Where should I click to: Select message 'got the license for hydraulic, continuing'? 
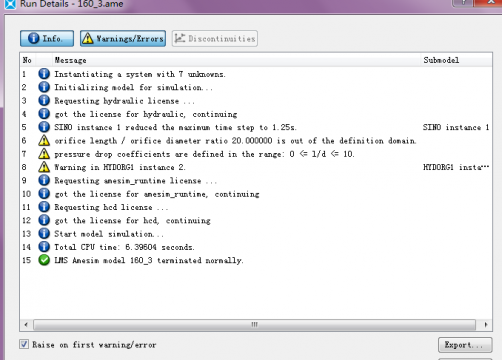click(x=146, y=114)
